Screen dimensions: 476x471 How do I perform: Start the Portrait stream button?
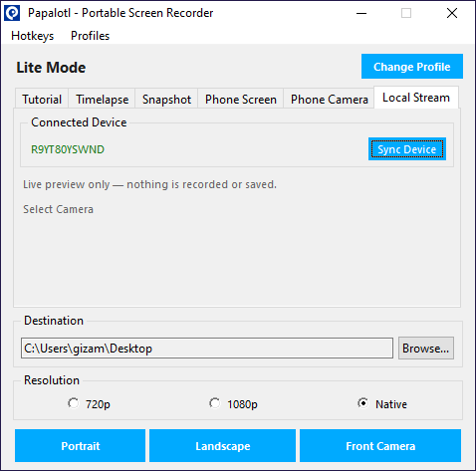point(80,445)
